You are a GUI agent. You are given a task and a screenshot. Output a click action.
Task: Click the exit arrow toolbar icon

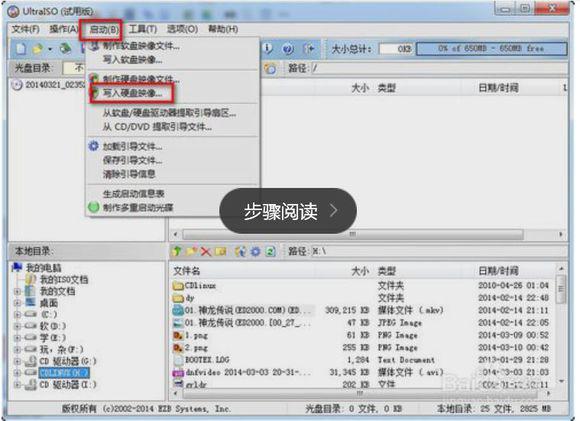(x=308, y=48)
